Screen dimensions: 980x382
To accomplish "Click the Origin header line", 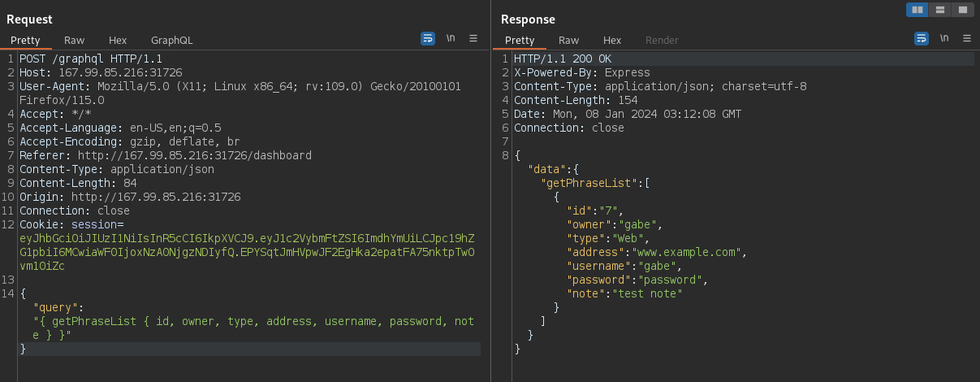I will pos(130,197).
